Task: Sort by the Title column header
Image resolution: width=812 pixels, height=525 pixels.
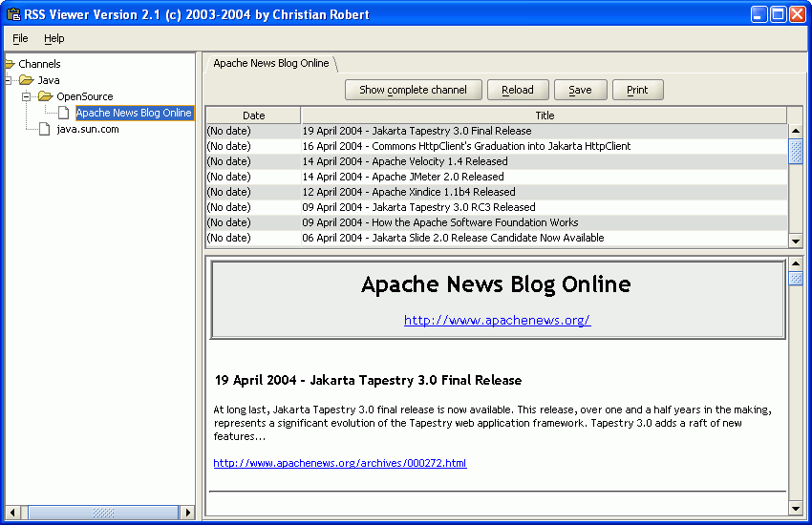Action: pyautogui.click(x=545, y=115)
